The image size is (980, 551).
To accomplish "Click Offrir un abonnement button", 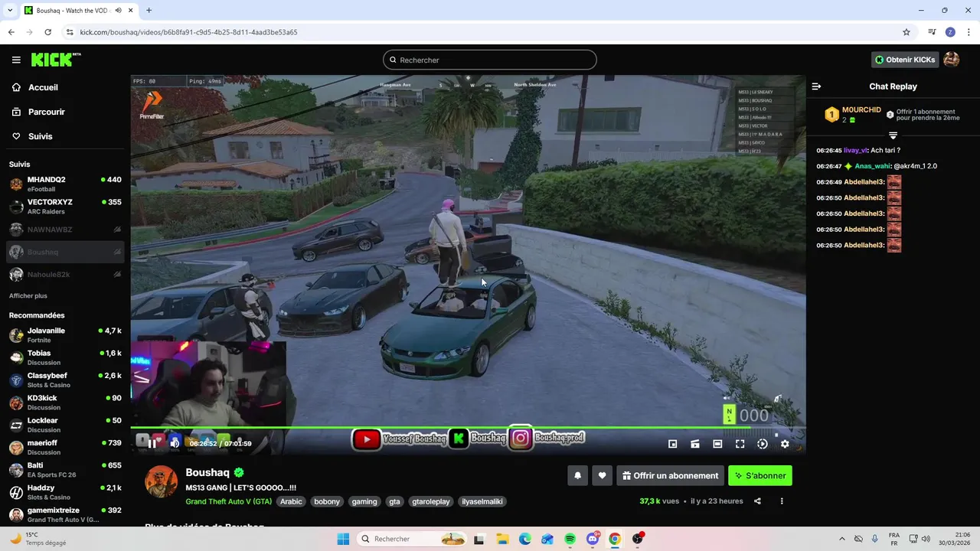I will click(x=671, y=476).
